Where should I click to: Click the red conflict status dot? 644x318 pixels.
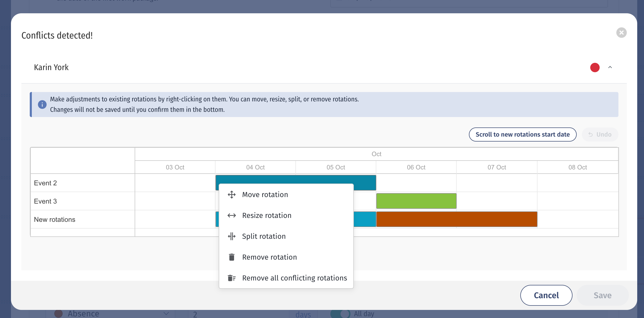(595, 68)
